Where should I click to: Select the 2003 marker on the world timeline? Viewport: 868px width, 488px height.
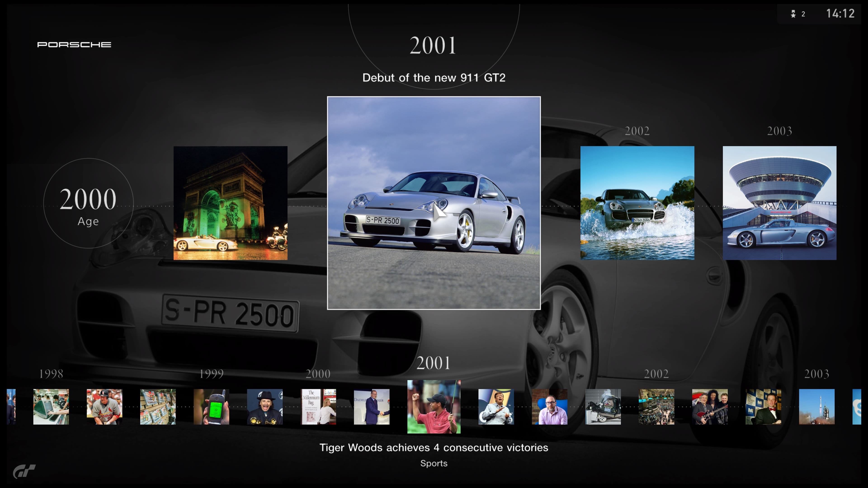(817, 374)
